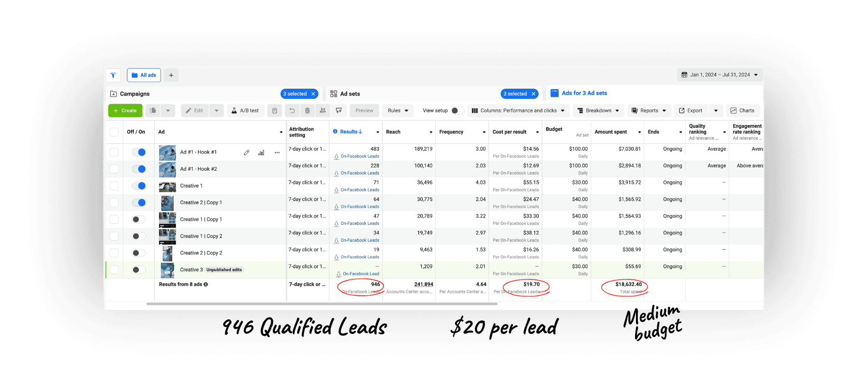Switch to the Ad sets tab
This screenshot has height=384, width=868.
click(x=345, y=94)
